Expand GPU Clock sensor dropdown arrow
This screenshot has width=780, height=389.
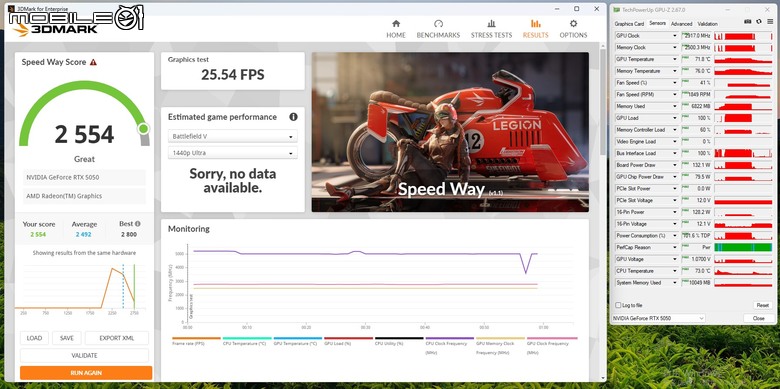click(675, 36)
